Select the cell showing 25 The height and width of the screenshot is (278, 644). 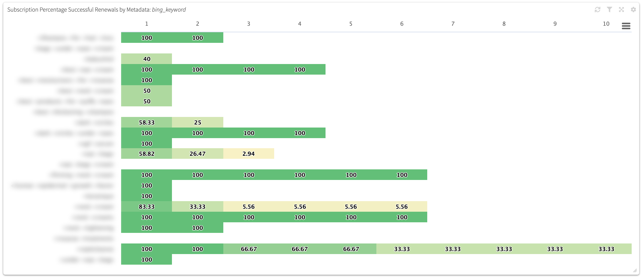pyautogui.click(x=198, y=122)
